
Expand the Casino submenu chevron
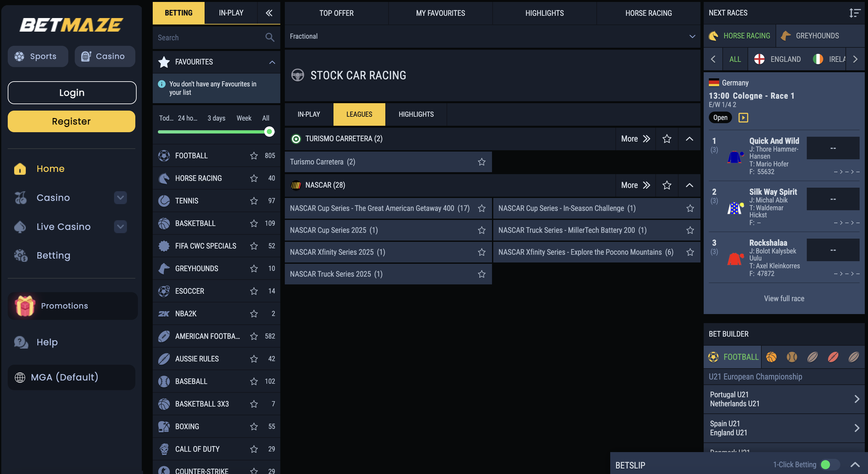(120, 198)
